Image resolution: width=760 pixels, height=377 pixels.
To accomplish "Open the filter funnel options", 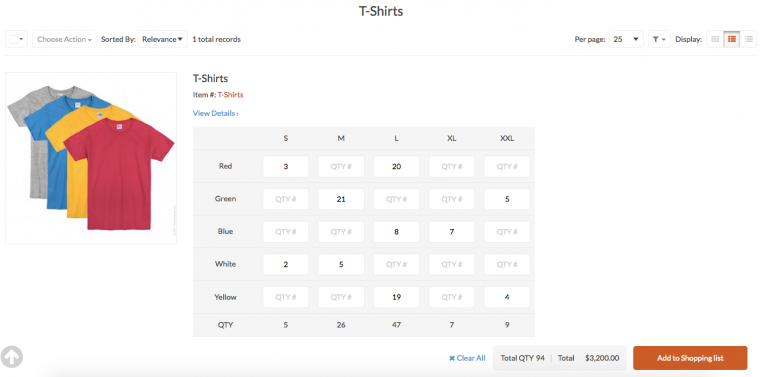I will (659, 39).
